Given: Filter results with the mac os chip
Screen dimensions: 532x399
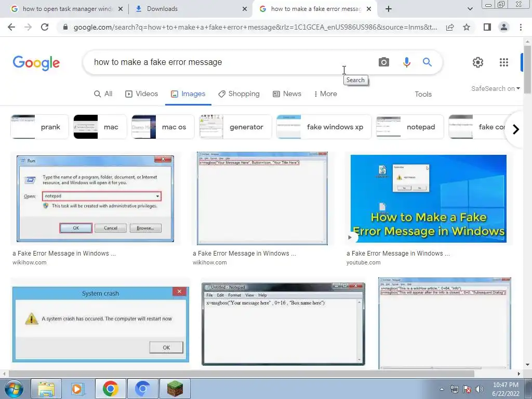Looking at the screenshot, I should point(163,127).
